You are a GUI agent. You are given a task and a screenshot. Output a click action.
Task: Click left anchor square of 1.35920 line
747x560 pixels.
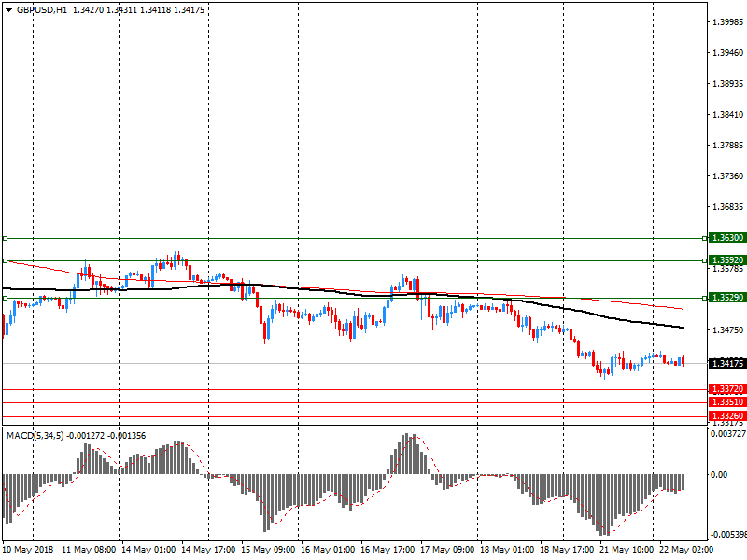click(x=5, y=260)
